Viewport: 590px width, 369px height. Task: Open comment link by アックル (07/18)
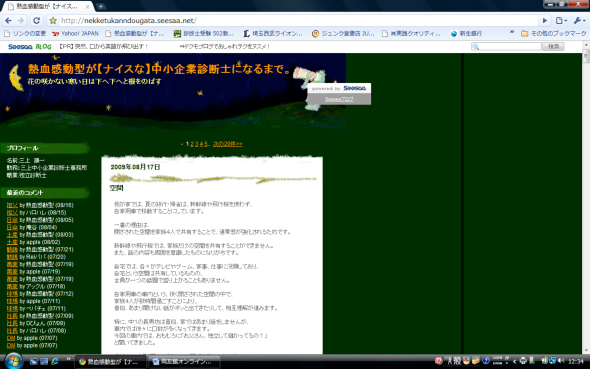(x=12, y=286)
